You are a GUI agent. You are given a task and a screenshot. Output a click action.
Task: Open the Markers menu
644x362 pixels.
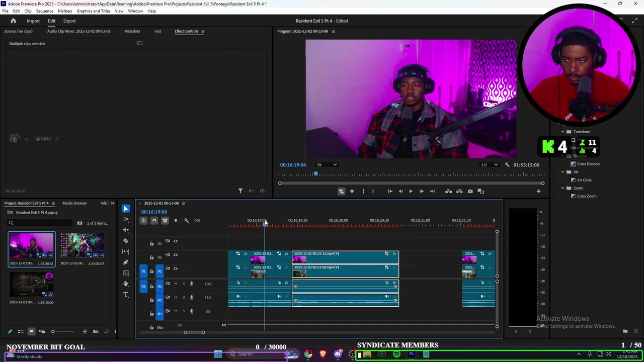[x=65, y=11]
